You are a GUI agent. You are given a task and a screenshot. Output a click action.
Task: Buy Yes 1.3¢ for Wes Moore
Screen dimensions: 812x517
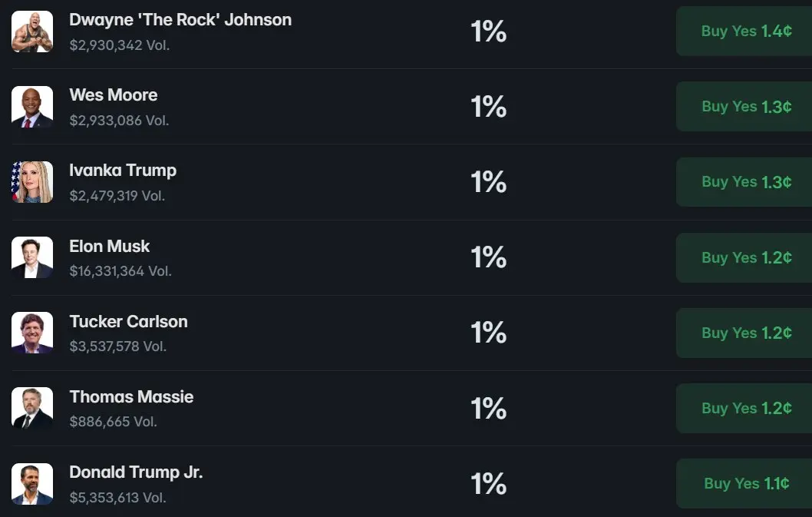[x=744, y=106]
